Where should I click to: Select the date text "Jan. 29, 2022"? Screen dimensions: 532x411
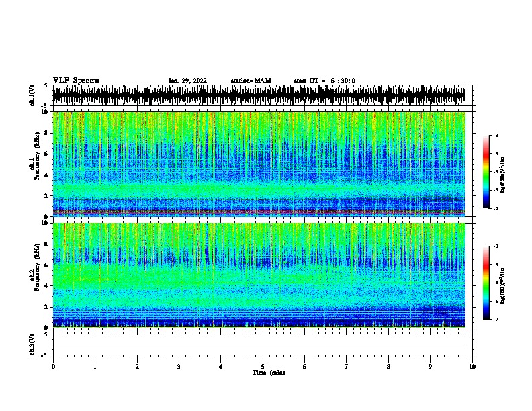click(187, 81)
